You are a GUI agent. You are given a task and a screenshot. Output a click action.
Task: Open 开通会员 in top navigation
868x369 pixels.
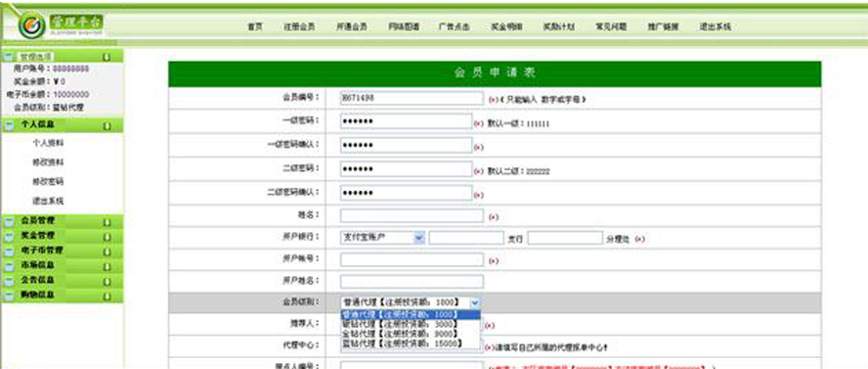(352, 26)
